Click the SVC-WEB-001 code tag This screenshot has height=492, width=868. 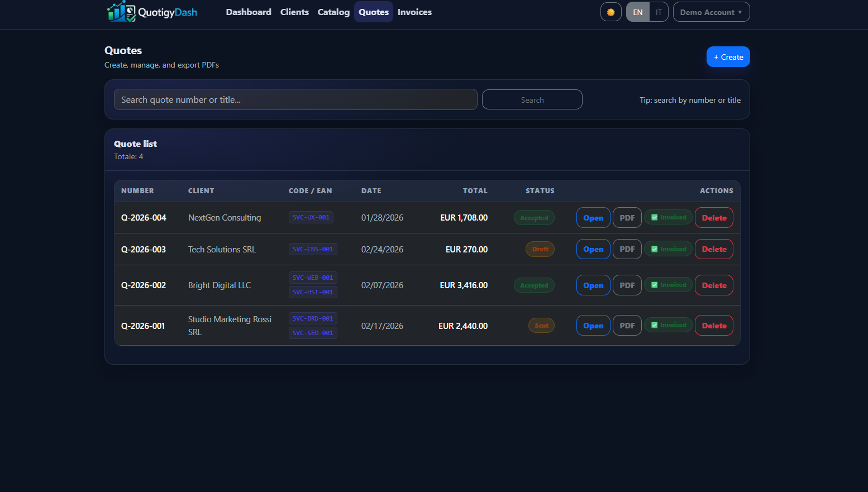point(313,278)
